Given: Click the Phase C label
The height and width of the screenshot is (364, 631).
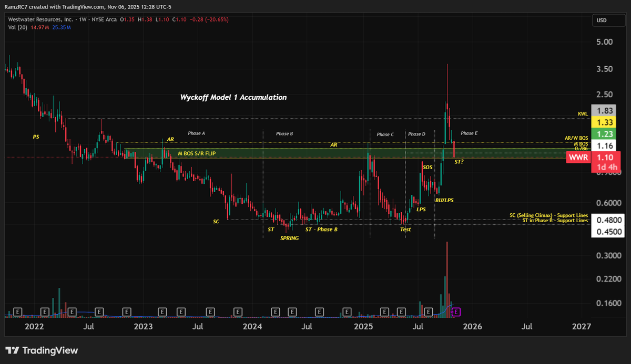Looking at the screenshot, I should (x=385, y=134).
